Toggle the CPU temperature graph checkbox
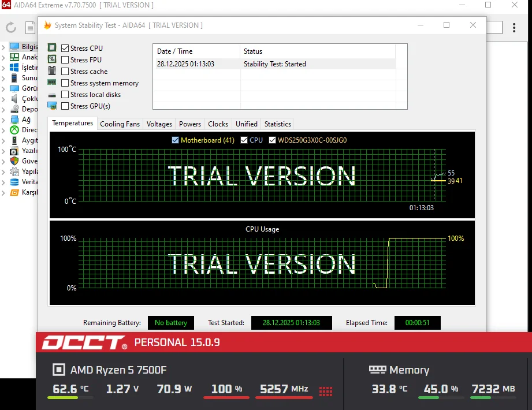532x410 pixels. (x=244, y=140)
